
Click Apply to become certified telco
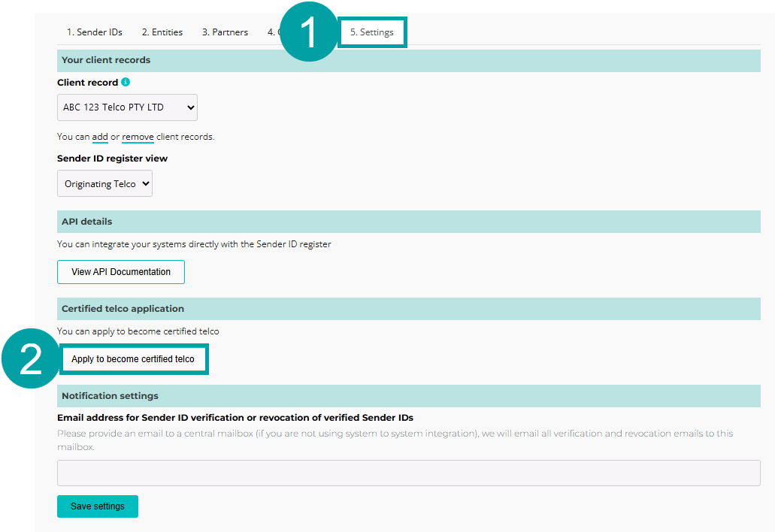[x=134, y=359]
